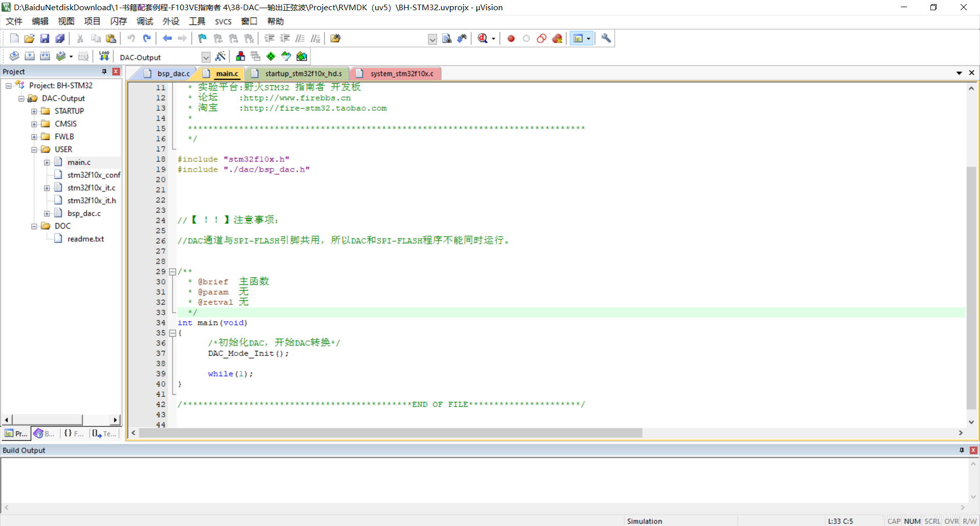Switch to bsp_dac.c tab
The width and height of the screenshot is (980, 526).
167,74
